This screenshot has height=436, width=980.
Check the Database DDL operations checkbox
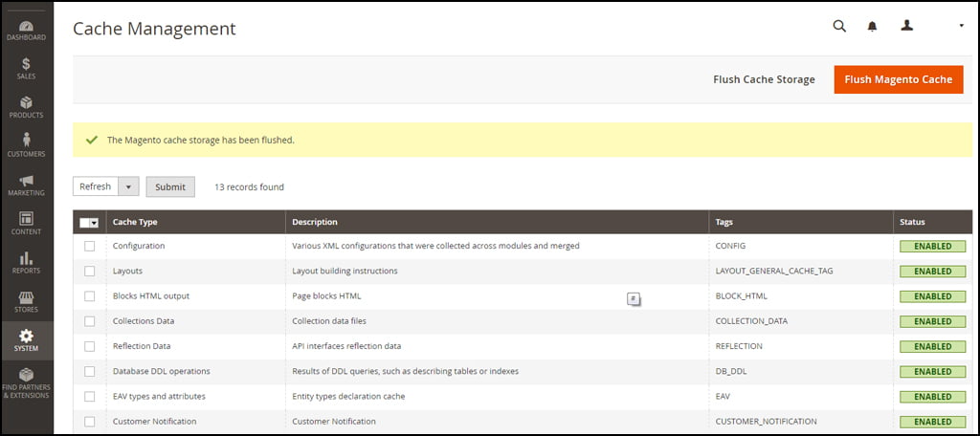tap(89, 371)
